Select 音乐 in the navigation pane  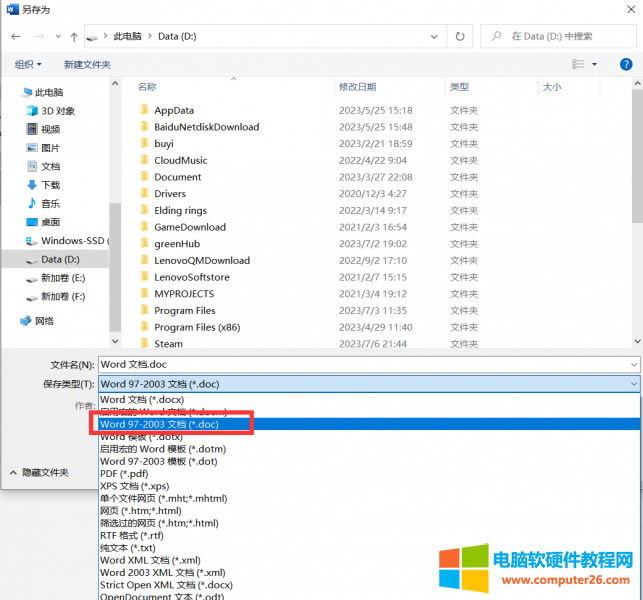pos(50,203)
